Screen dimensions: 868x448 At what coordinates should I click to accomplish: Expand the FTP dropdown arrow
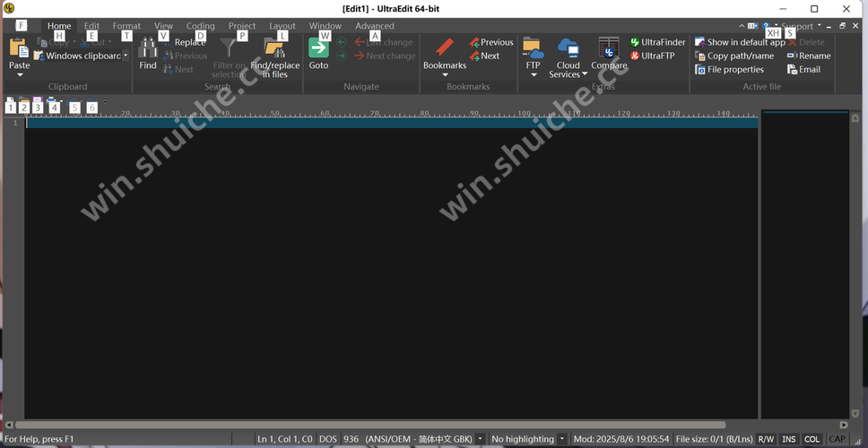[534, 74]
